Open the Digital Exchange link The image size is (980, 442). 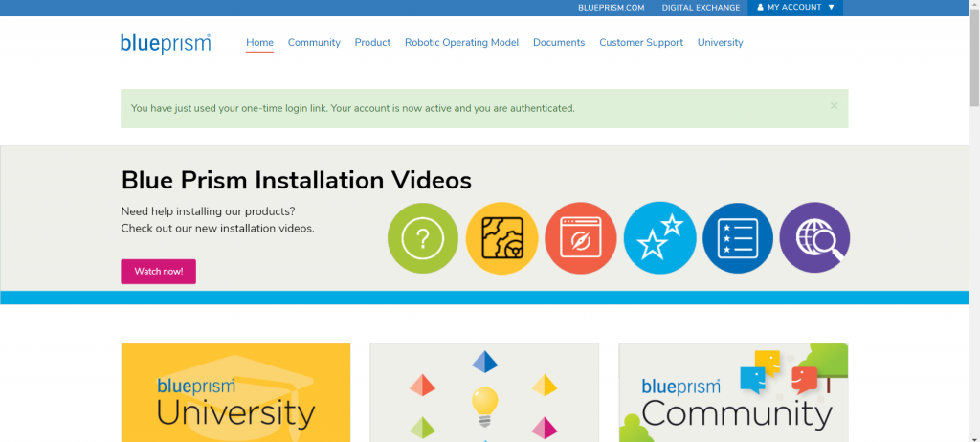pyautogui.click(x=701, y=8)
